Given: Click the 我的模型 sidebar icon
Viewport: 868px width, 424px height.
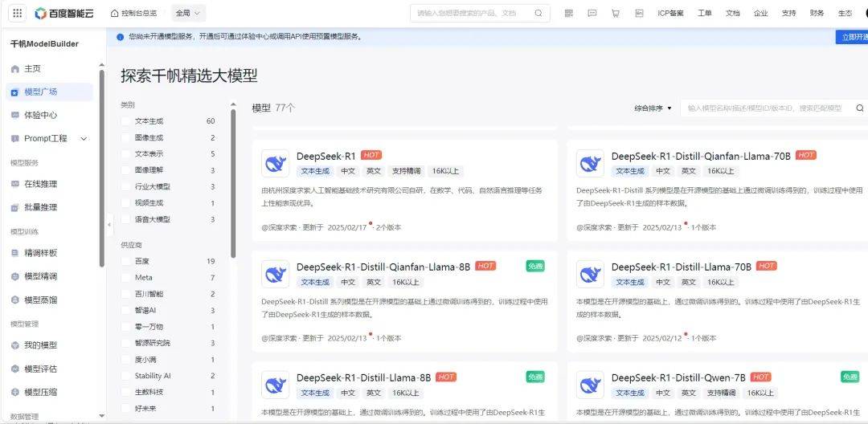Looking at the screenshot, I should (15, 345).
